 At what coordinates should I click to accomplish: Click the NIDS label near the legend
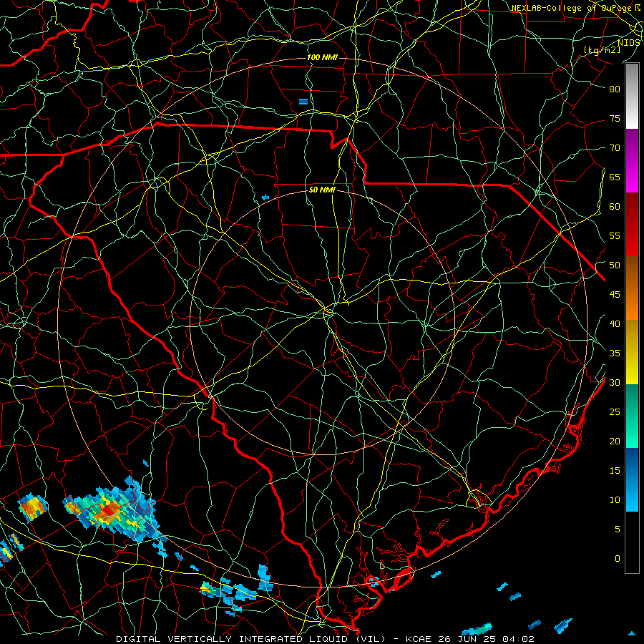coord(628,43)
